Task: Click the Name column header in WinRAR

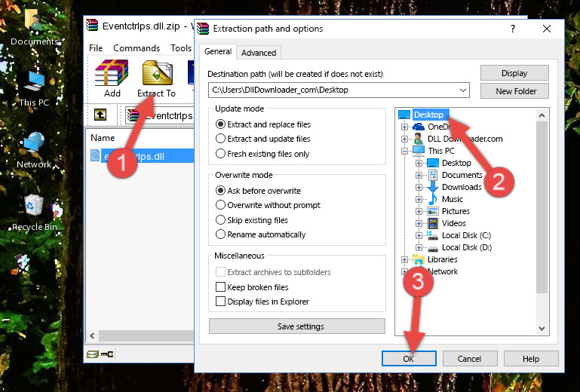Action: tap(103, 138)
